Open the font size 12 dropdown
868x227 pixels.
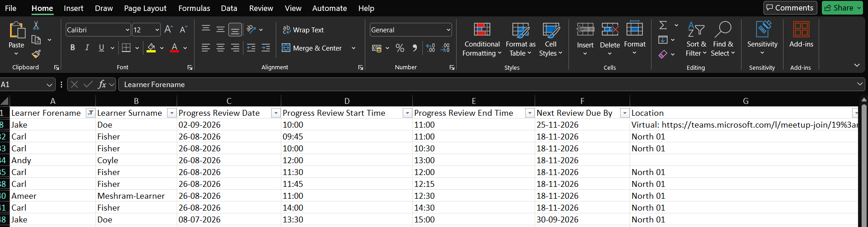coord(157,30)
